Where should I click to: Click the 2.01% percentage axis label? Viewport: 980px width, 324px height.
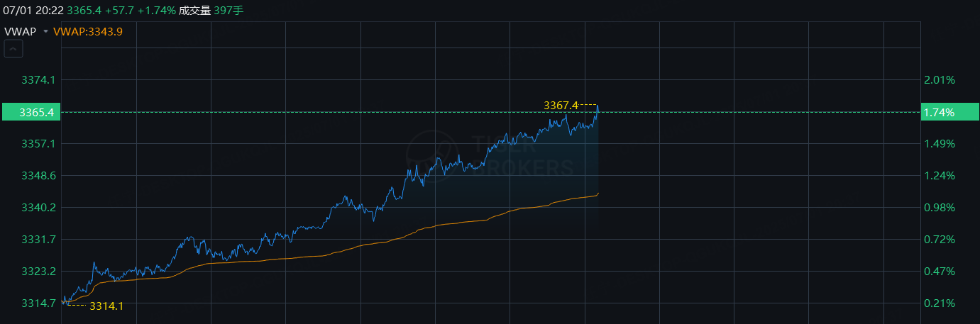pyautogui.click(x=940, y=80)
